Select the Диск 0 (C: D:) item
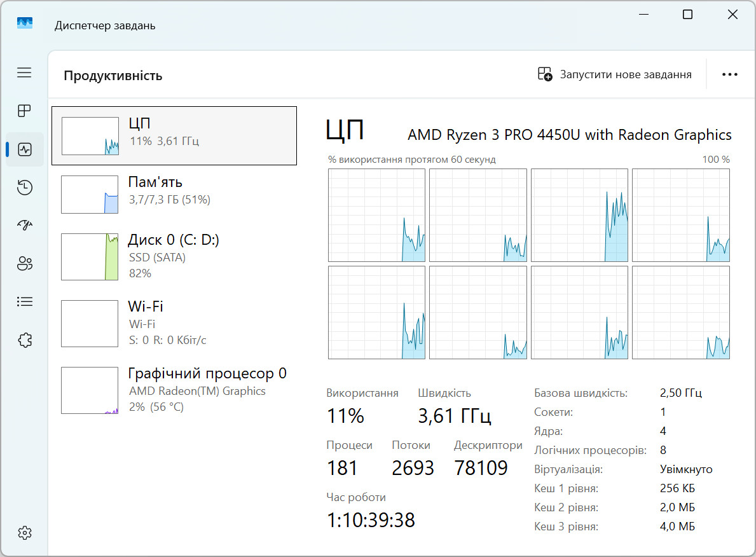 tap(174, 256)
